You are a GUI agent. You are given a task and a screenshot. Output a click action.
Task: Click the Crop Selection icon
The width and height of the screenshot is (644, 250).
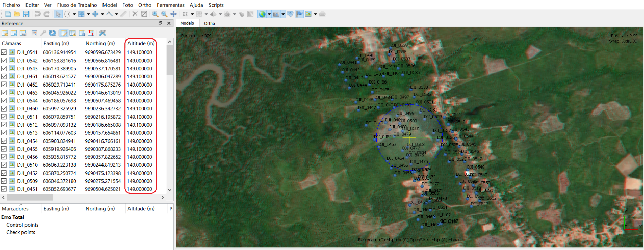[144, 14]
